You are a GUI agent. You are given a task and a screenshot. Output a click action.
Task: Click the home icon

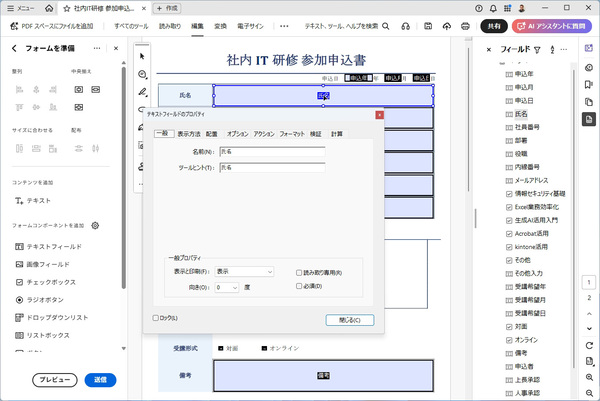click(49, 8)
